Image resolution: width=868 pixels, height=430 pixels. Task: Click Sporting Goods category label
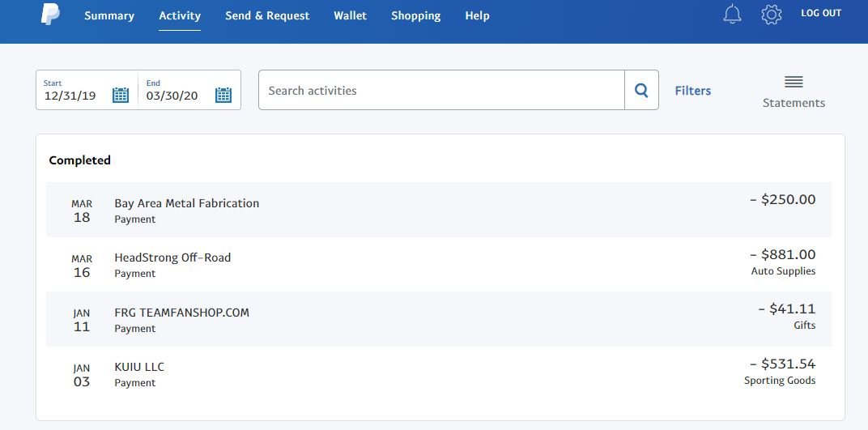point(780,381)
